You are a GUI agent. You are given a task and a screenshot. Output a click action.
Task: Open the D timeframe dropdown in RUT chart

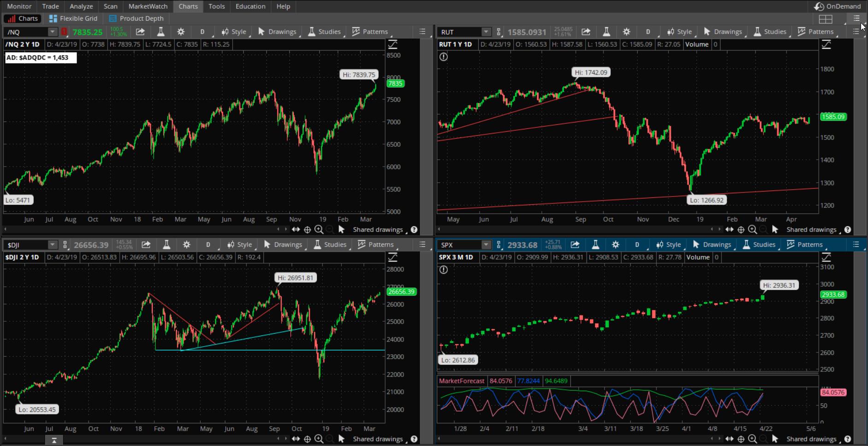tap(649, 32)
